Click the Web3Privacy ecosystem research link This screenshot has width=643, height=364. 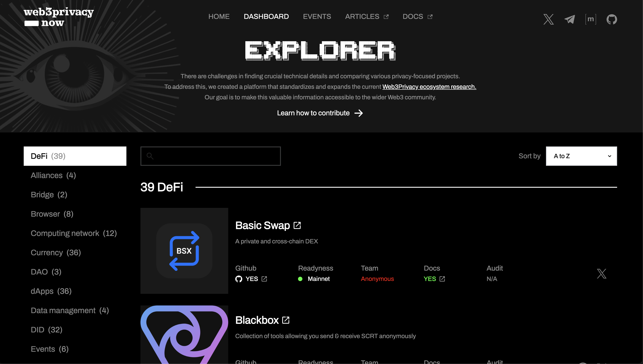[x=429, y=87]
